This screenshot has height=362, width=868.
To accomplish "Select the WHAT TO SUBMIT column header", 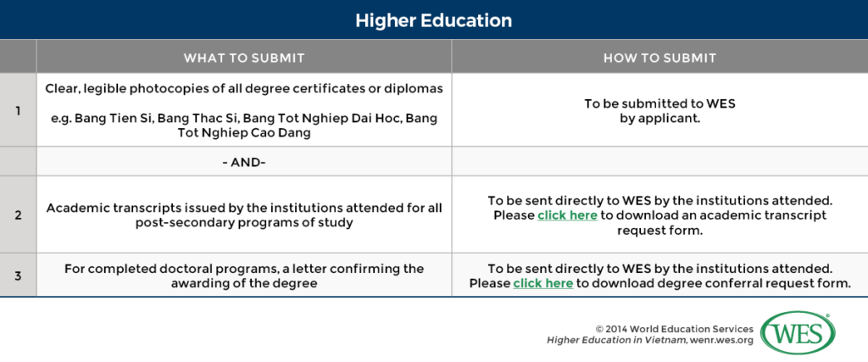I will (x=244, y=58).
